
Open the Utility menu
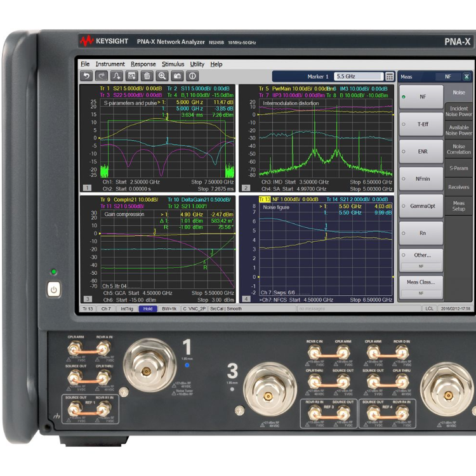[197, 64]
